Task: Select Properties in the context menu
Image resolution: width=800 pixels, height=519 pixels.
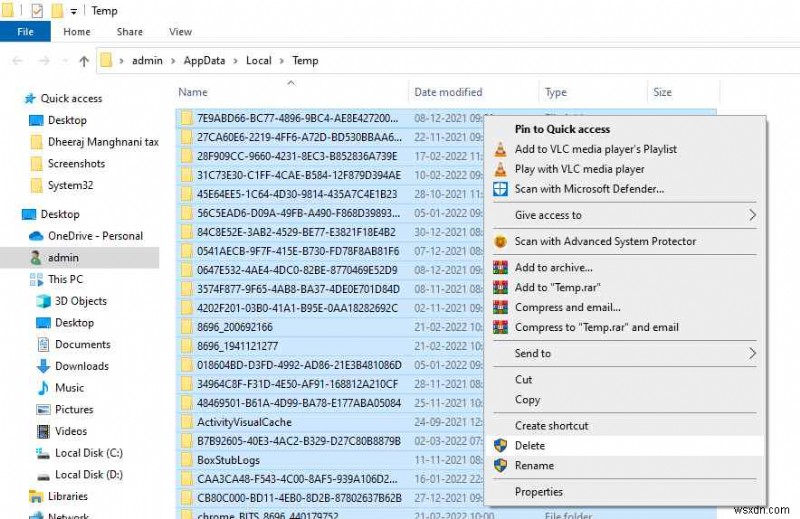Action: click(538, 492)
